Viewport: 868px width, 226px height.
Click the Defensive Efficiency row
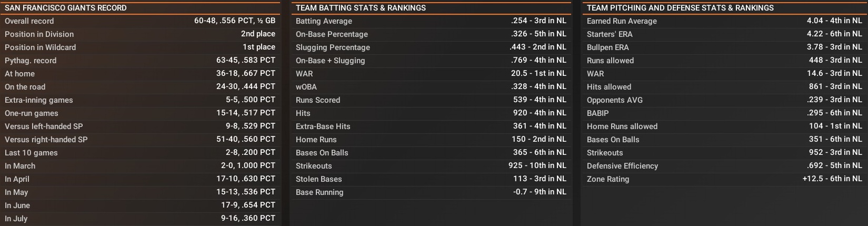pos(724,166)
